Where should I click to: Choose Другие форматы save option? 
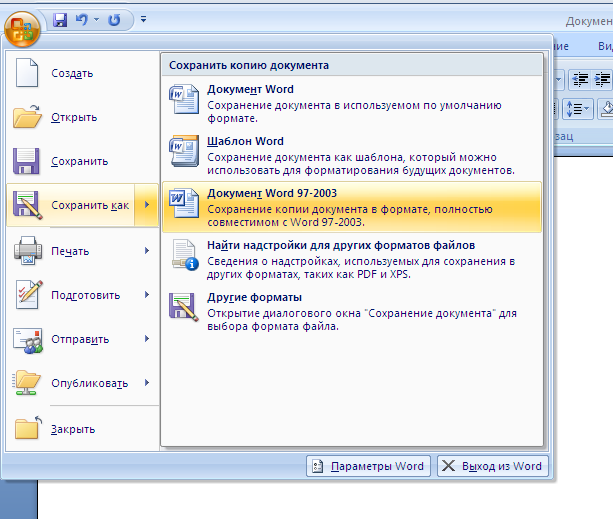[352, 311]
